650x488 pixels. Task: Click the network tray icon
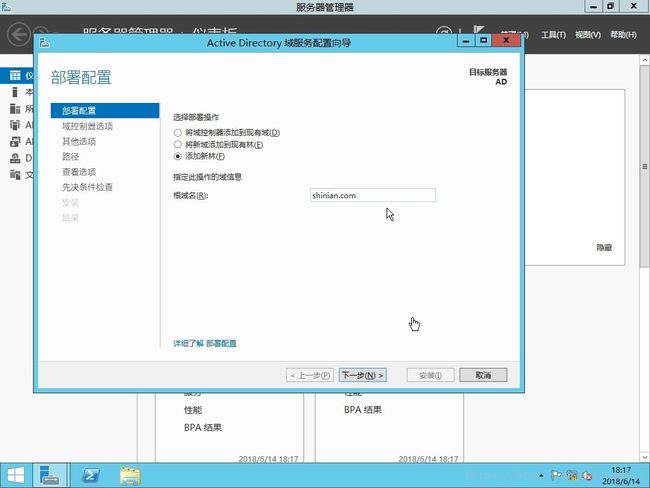[x=572, y=476]
